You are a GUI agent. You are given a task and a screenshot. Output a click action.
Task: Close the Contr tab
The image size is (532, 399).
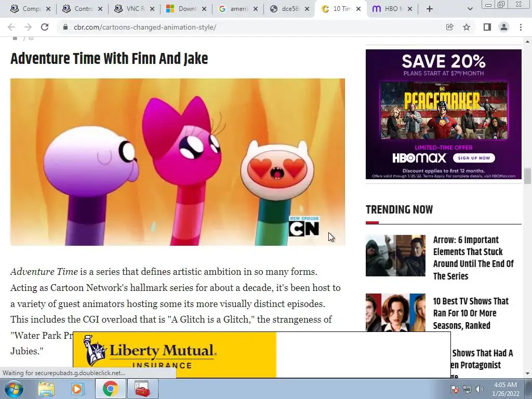coord(100,9)
